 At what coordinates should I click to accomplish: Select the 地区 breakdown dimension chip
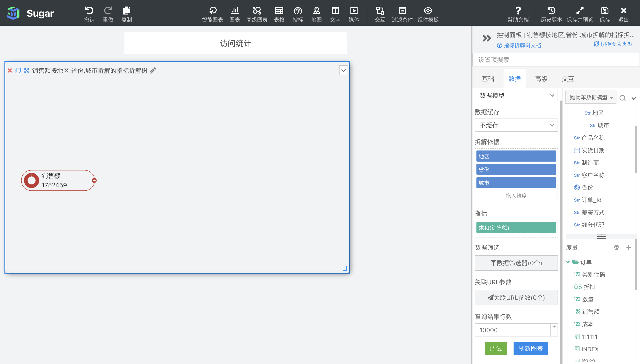coord(516,156)
